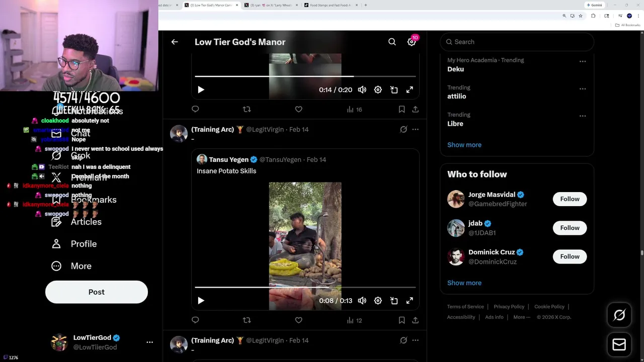Viewport: 644px width, 362px height.
Task: Like the post with 12 views
Action: [298, 320]
